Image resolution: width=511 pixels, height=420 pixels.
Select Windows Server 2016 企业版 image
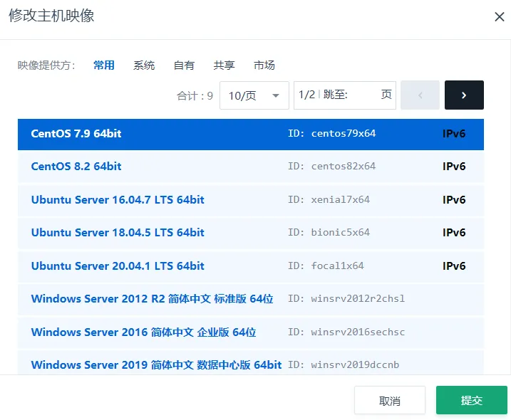pyautogui.click(x=251, y=332)
